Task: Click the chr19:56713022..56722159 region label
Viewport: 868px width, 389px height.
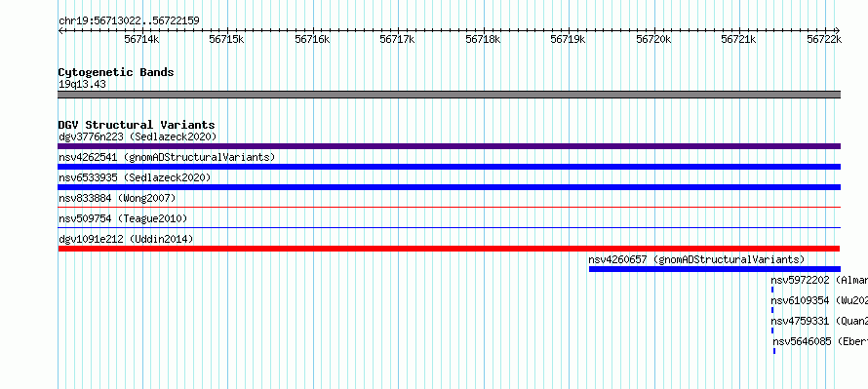Action: click(x=129, y=21)
